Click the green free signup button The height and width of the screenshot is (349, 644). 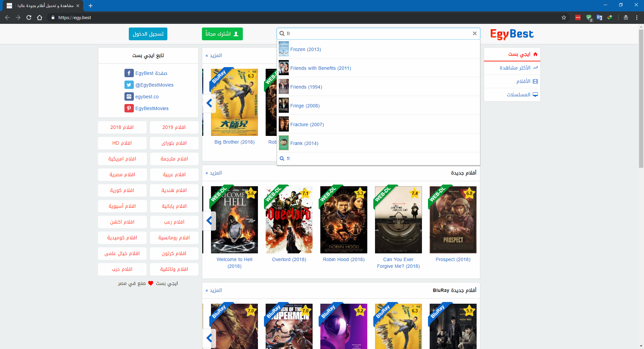222,34
